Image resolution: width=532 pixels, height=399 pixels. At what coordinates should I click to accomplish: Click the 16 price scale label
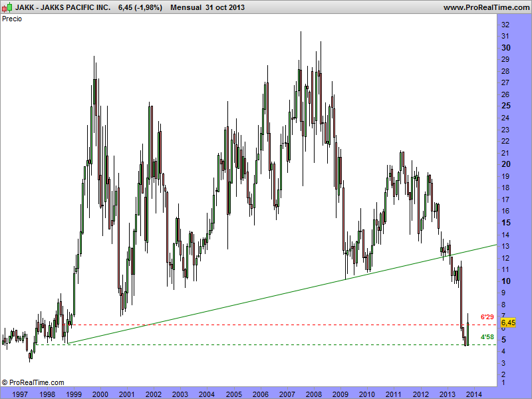pyautogui.click(x=505, y=211)
